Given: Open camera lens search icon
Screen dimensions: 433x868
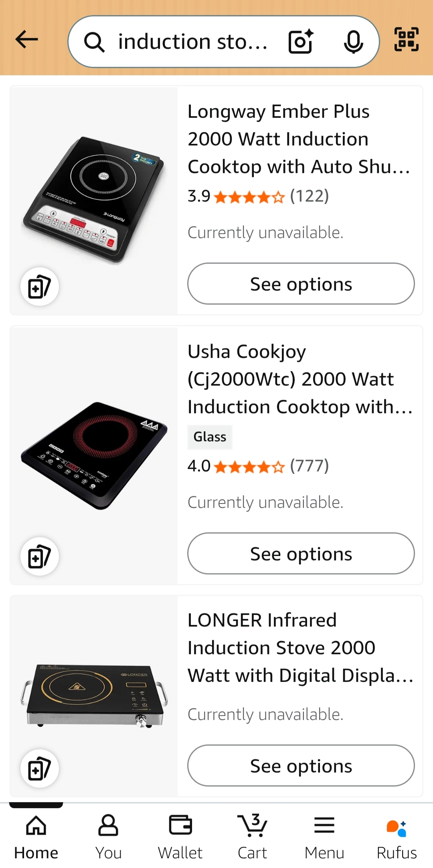Looking at the screenshot, I should [301, 41].
